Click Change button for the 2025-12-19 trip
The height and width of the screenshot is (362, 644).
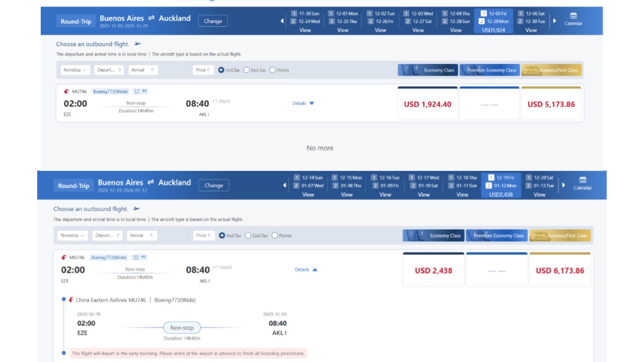pyautogui.click(x=214, y=186)
